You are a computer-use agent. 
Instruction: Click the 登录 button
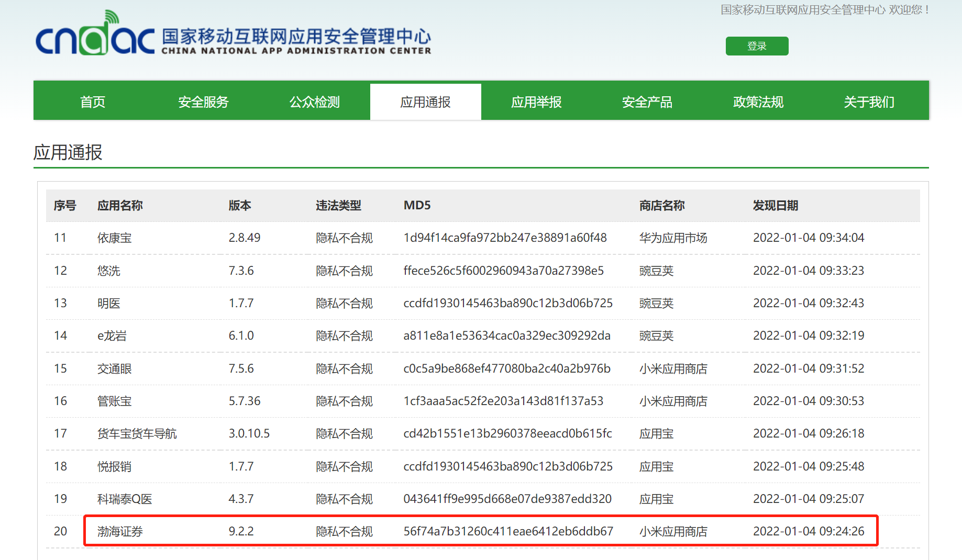point(757,46)
